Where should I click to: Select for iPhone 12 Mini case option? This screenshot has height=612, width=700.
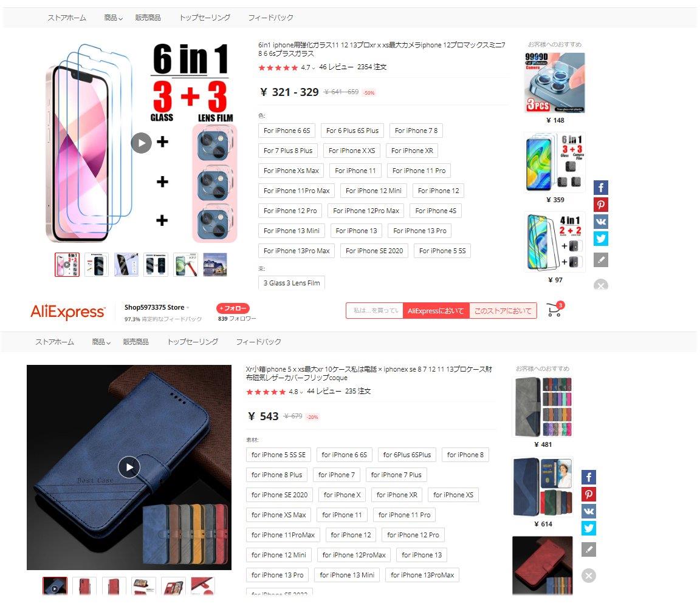coord(278,555)
